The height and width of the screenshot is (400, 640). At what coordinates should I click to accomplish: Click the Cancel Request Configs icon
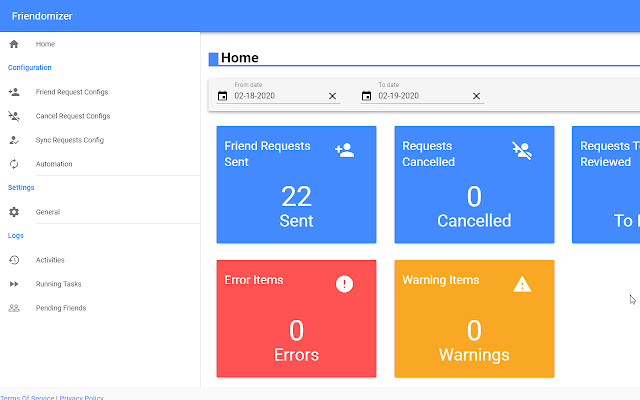point(14,116)
